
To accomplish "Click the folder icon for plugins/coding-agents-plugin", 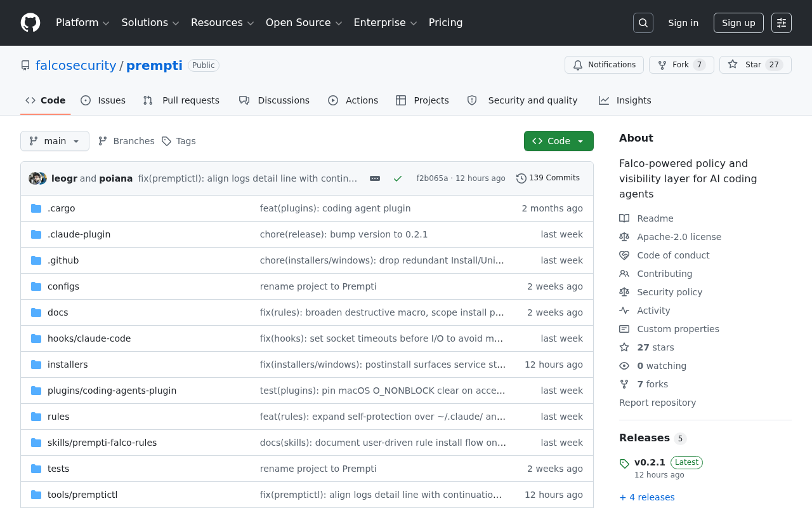I will click(36, 391).
